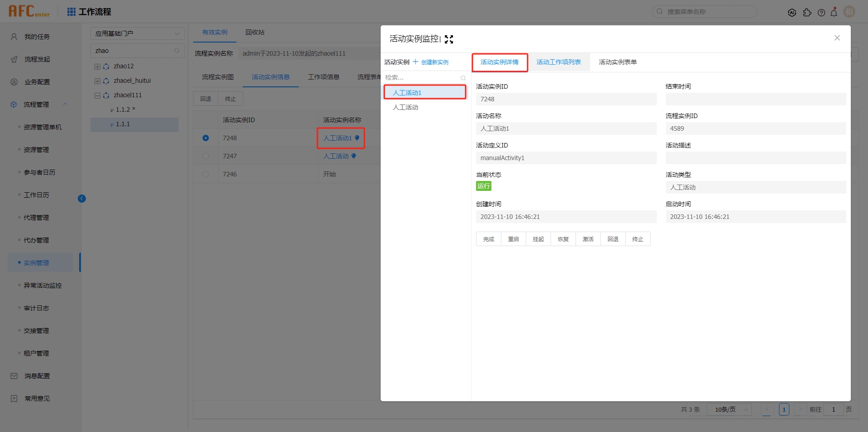Collapse the left tree panel via blue arrow
Screen dimensions: 868x432
(x=82, y=199)
